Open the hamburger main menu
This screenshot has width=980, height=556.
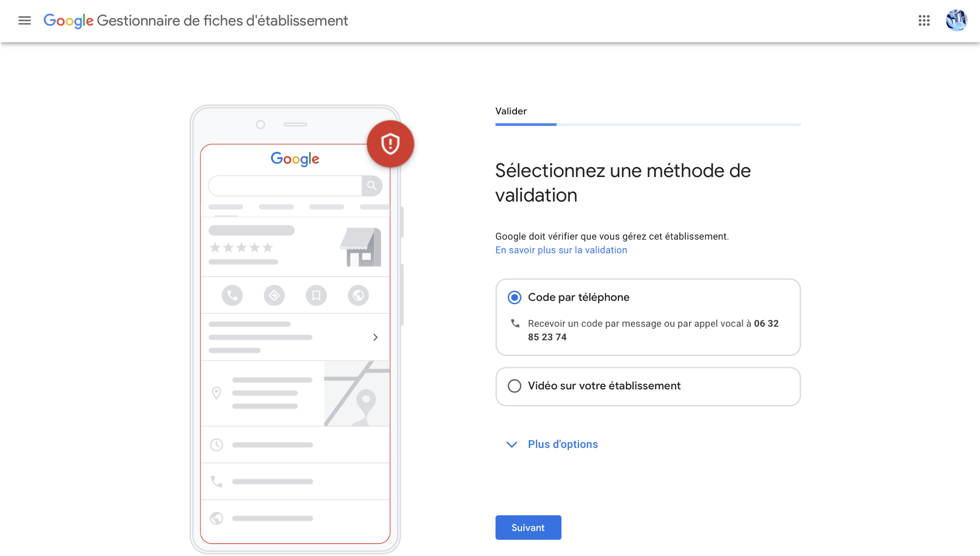click(x=25, y=20)
